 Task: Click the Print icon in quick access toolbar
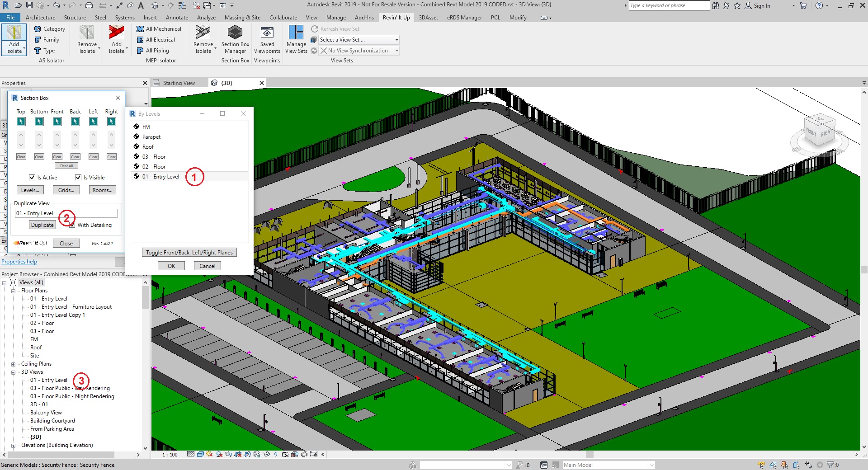tap(89, 5)
